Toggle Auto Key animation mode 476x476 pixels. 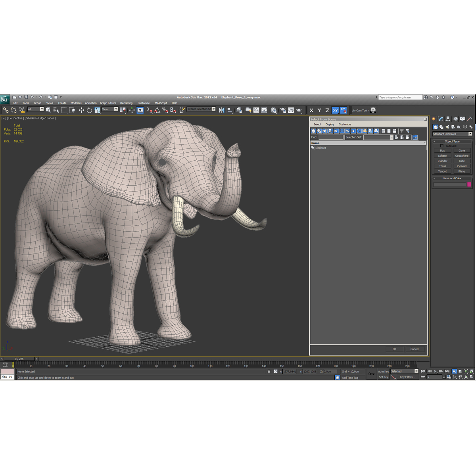383,371
